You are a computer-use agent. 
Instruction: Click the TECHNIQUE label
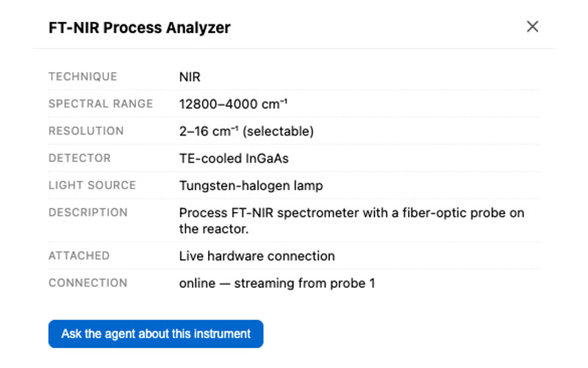[x=83, y=77]
